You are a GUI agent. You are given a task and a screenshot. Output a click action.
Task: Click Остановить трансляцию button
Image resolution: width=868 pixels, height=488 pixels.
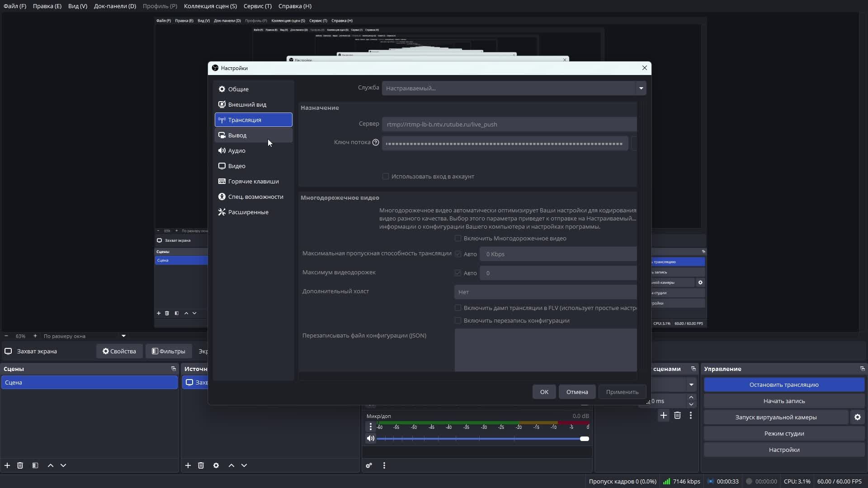click(783, 385)
